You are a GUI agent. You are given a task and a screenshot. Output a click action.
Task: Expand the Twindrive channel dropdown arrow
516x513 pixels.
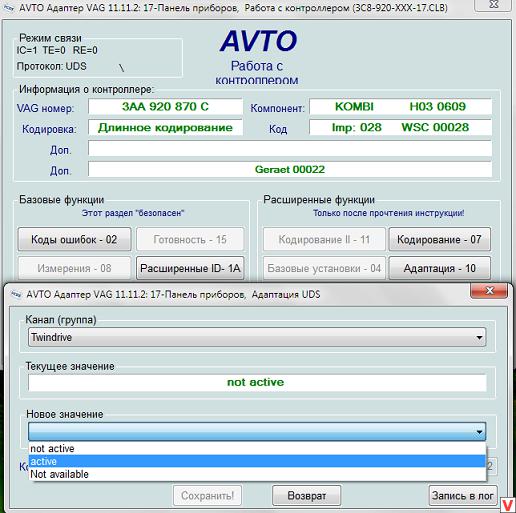click(x=479, y=337)
